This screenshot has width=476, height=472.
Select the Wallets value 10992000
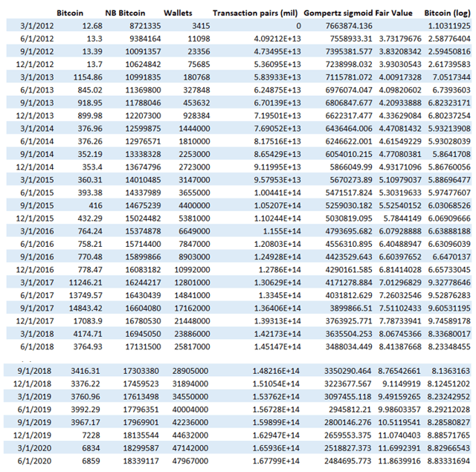pyautogui.click(x=192, y=270)
